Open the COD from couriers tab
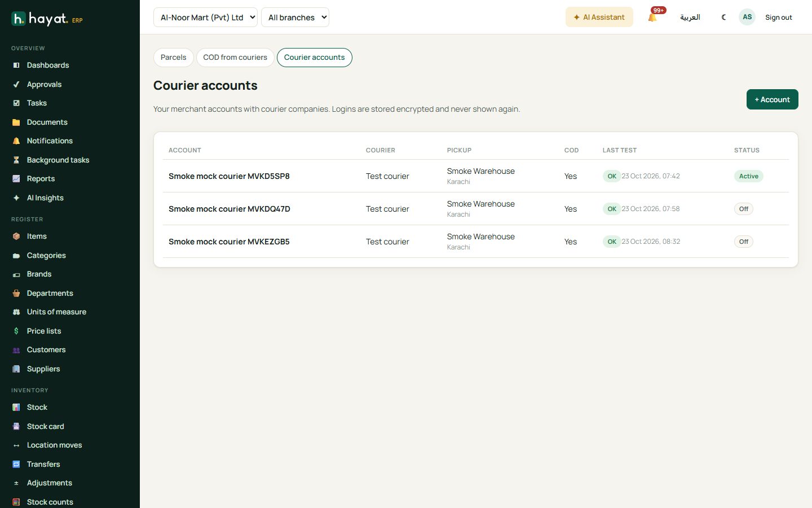Screen dimensions: 812x508 point(235,58)
